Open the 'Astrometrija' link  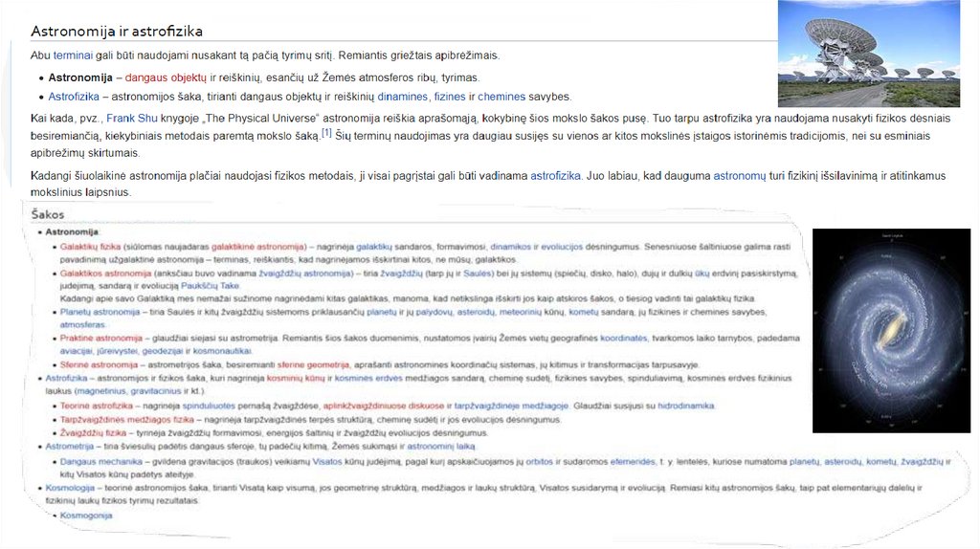click(x=69, y=446)
